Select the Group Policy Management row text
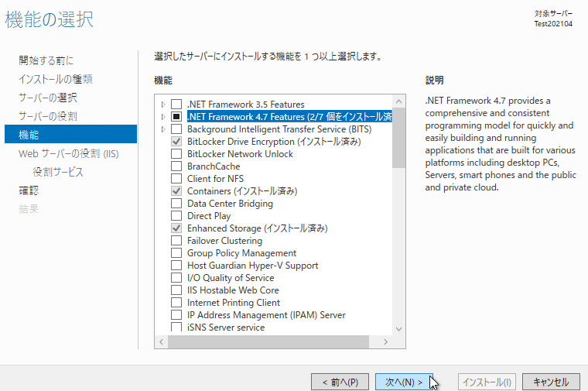The width and height of the screenshot is (588, 391). point(241,253)
